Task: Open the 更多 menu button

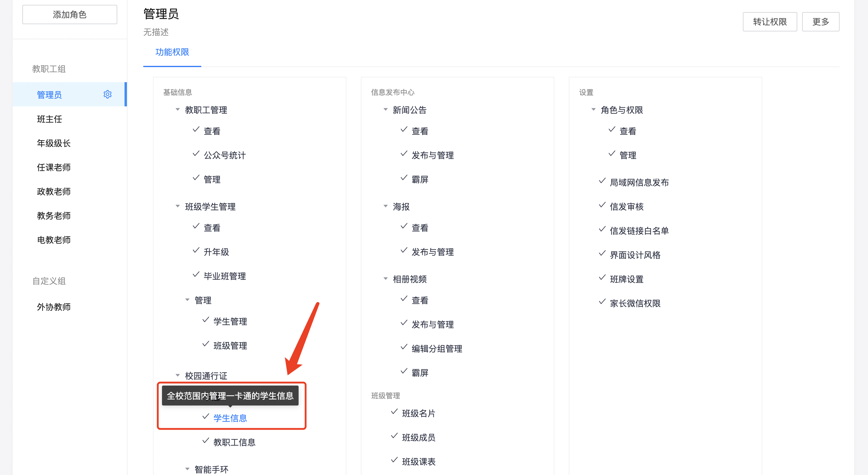Action: (820, 22)
